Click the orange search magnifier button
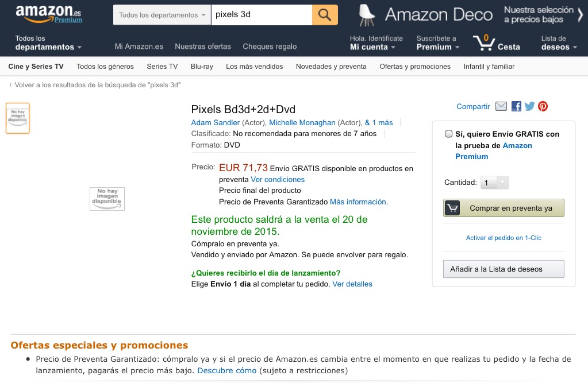Viewport: 588px width, 383px height. click(x=325, y=15)
